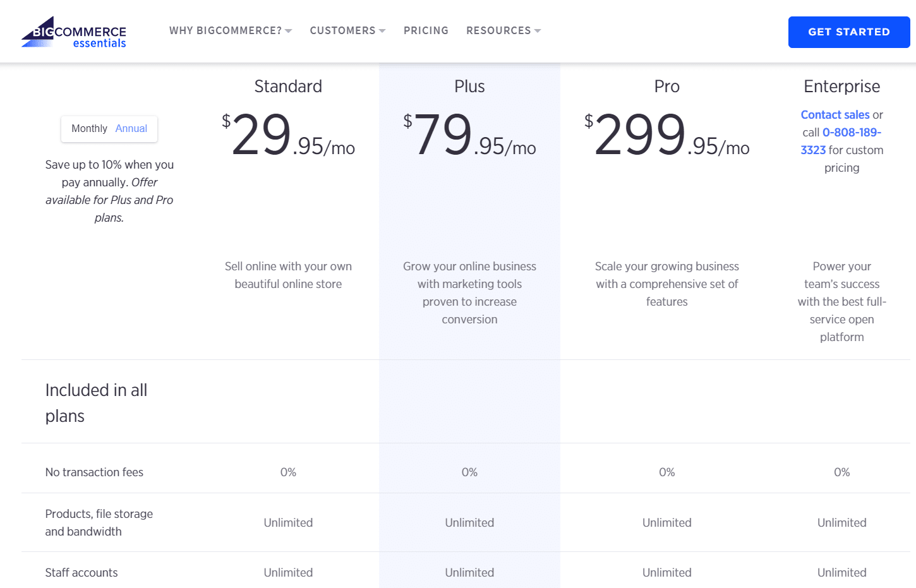
Task: Click the Included in all plans heading
Action: [x=96, y=403]
